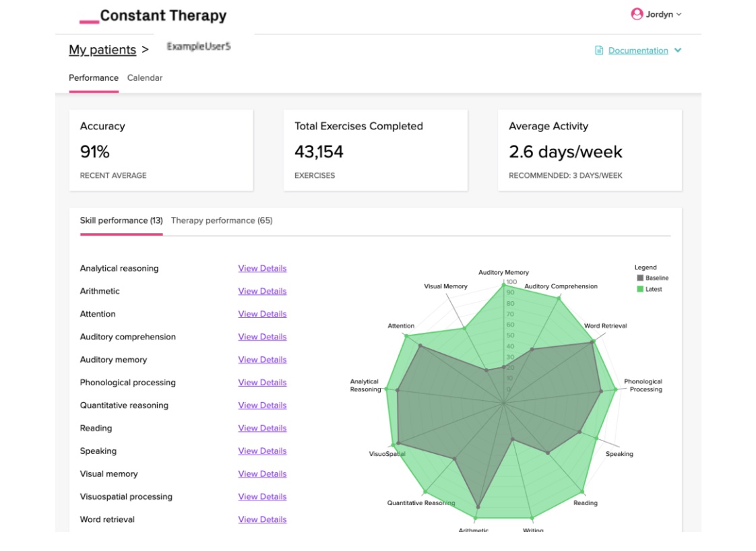The height and width of the screenshot is (551, 756).
Task: Open the Documentation link
Action: [x=638, y=51]
